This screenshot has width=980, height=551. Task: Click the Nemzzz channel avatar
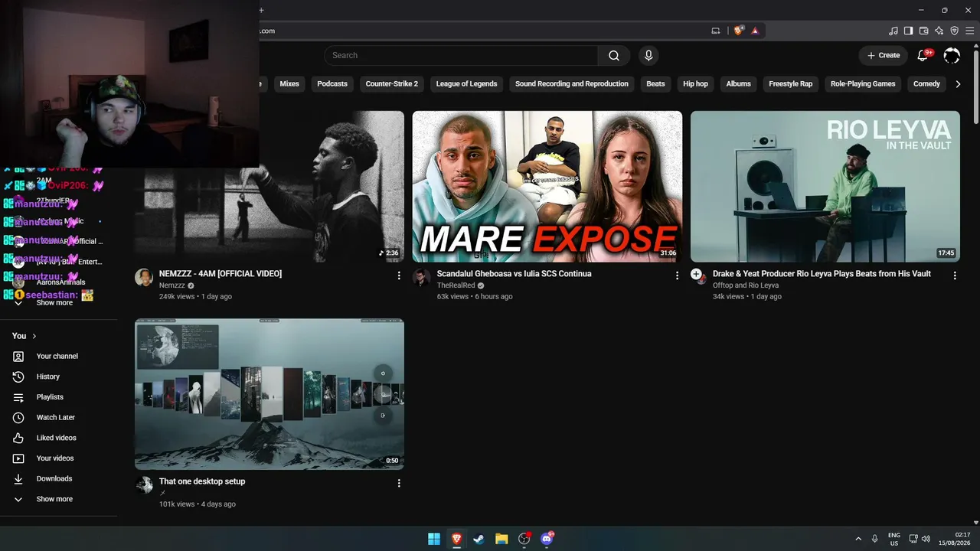[144, 277]
